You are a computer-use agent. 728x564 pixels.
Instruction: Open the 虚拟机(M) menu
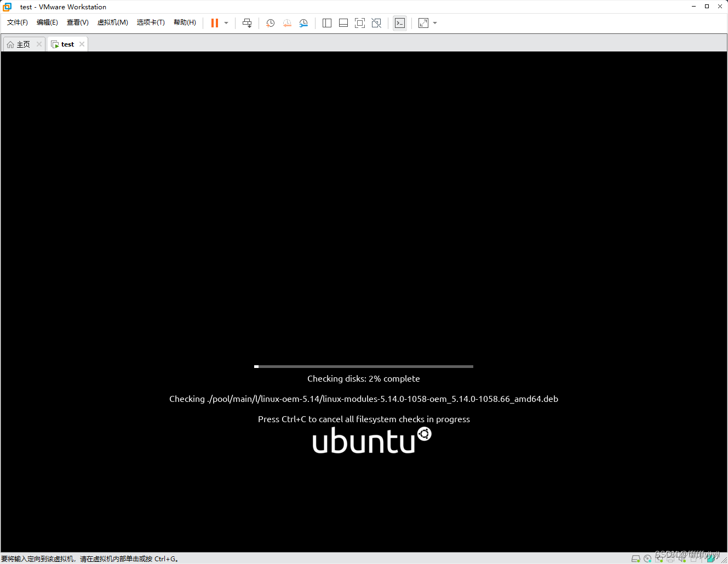coord(112,22)
